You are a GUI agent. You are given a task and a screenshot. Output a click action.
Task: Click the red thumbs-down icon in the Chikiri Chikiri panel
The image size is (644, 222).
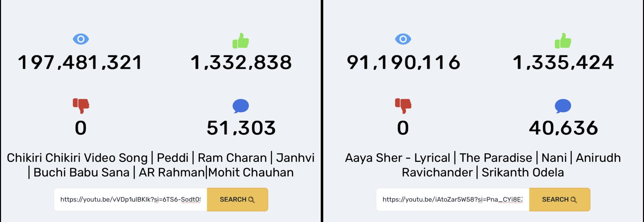coord(81,105)
